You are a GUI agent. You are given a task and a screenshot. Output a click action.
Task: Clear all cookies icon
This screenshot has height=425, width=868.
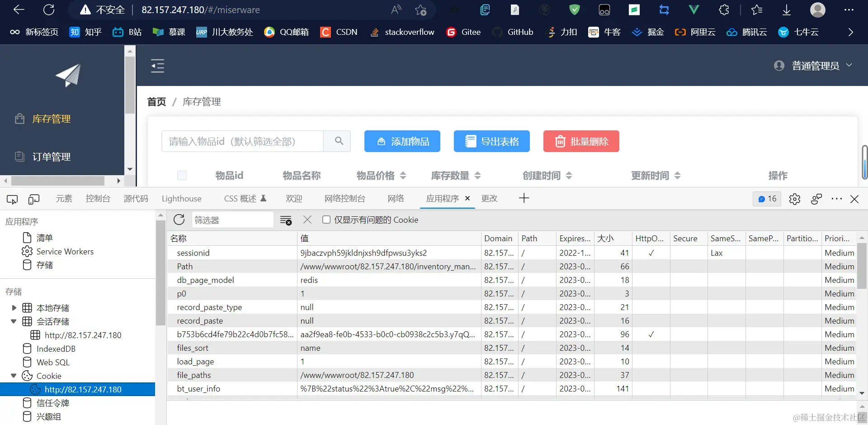286,220
